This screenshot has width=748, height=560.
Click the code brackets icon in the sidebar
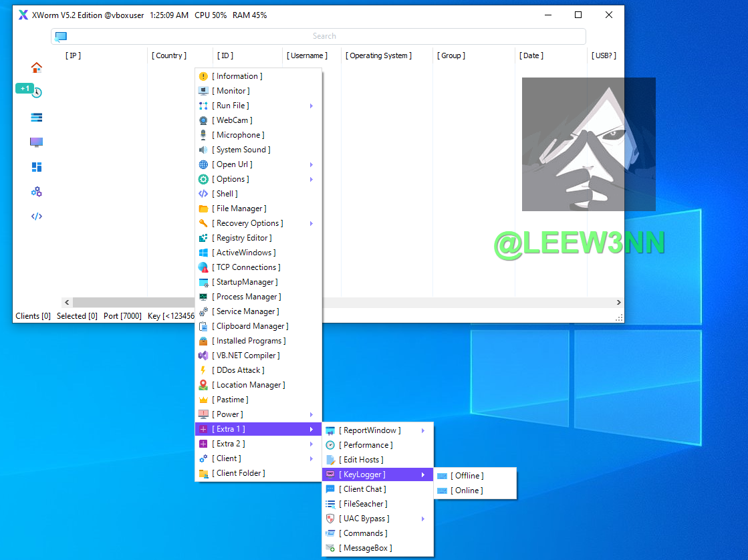pyautogui.click(x=37, y=217)
